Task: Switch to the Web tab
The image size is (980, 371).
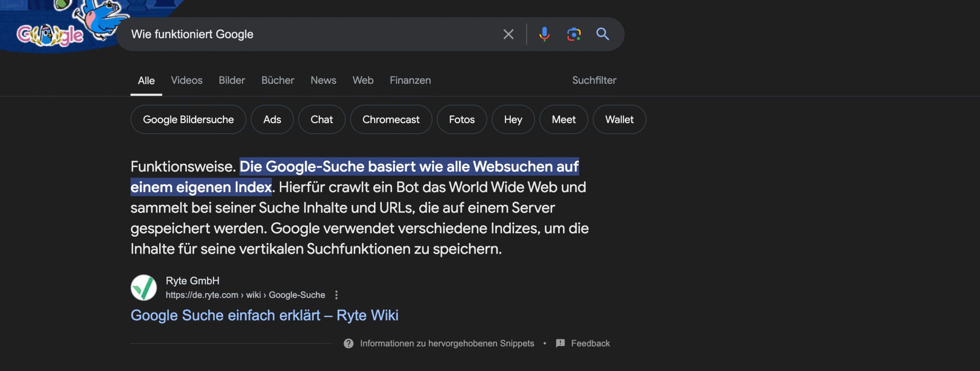Action: pyautogui.click(x=363, y=80)
